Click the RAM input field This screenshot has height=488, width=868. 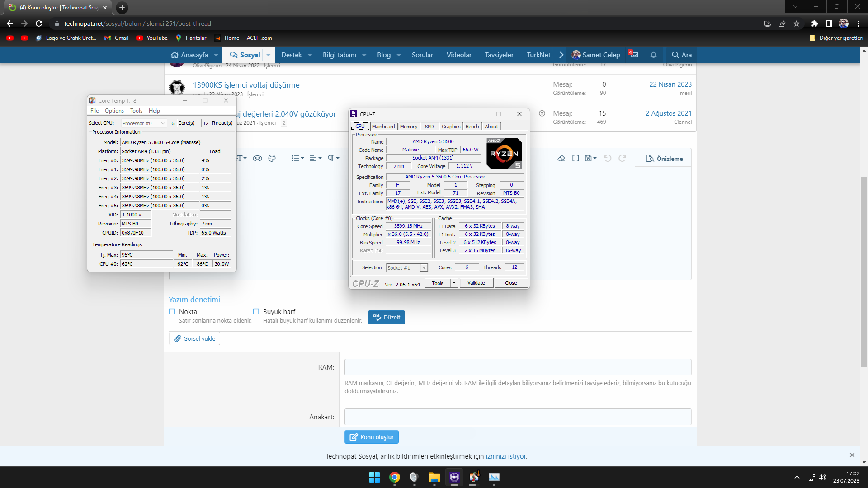[518, 367]
